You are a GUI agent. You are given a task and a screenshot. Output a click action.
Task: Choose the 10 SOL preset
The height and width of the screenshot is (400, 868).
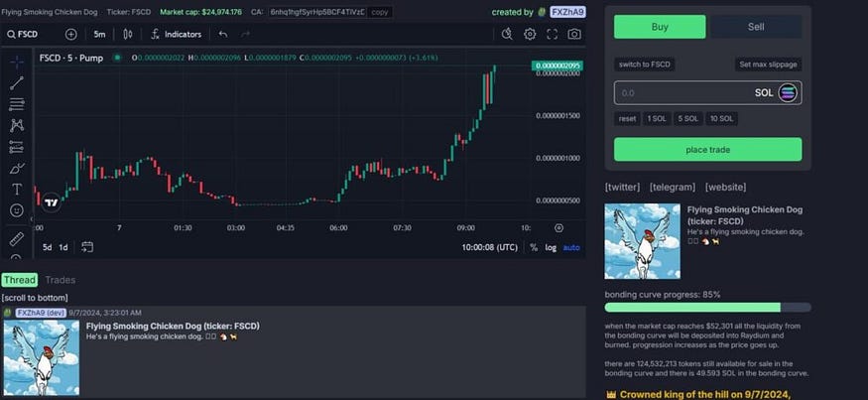[721, 118]
